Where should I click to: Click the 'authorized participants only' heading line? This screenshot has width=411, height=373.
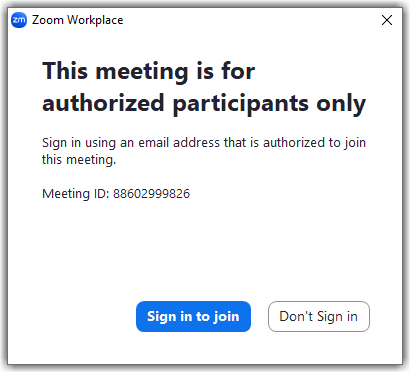click(204, 104)
